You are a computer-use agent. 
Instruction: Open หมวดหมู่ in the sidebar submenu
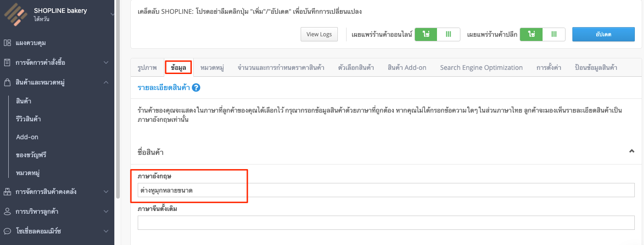pyautogui.click(x=28, y=173)
